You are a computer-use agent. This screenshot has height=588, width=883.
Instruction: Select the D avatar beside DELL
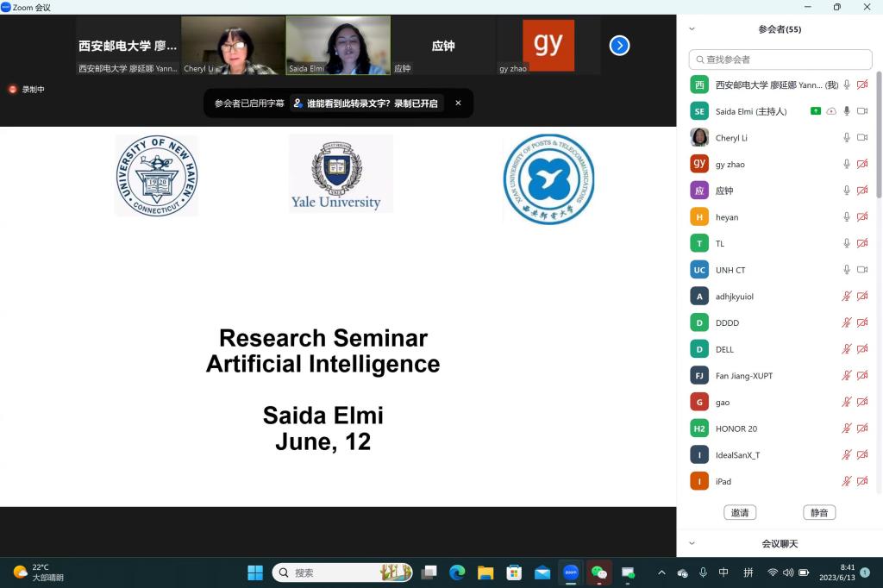click(x=699, y=349)
